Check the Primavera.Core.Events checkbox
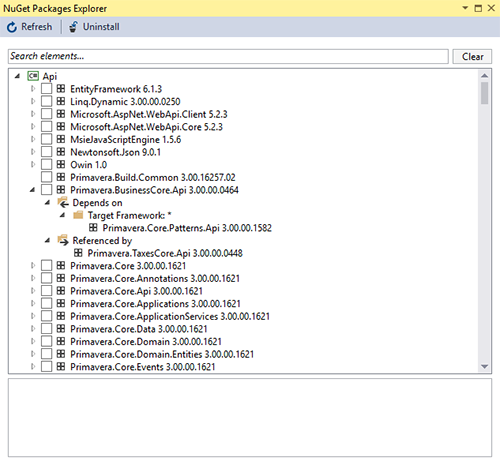The width and height of the screenshot is (500, 465). tap(47, 367)
